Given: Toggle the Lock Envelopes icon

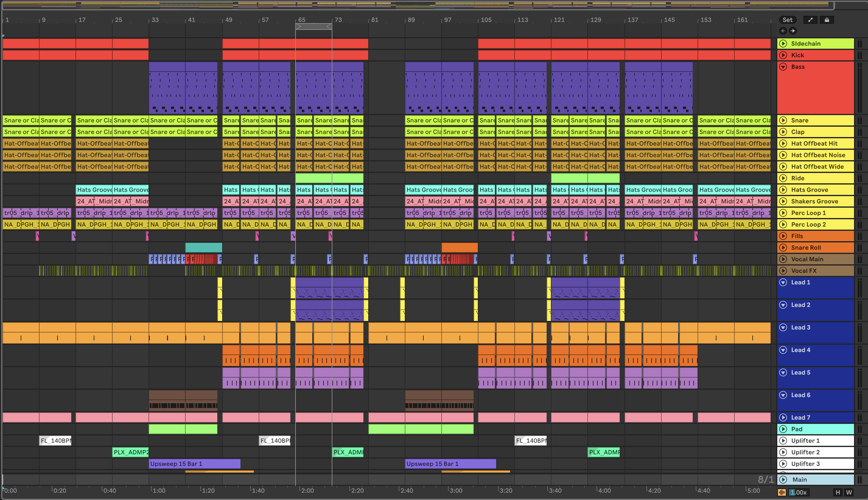Looking at the screenshot, I should click(x=827, y=20).
